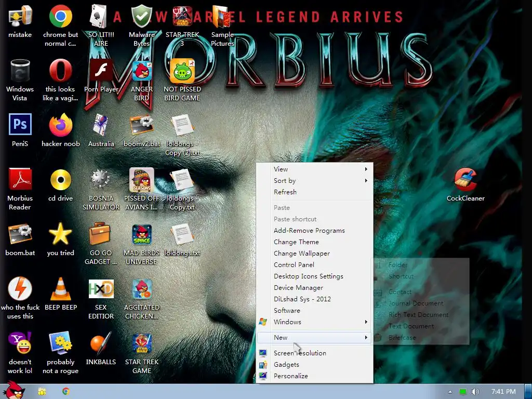
Task: Select the STAR TREK GAME icon
Action: [x=141, y=343]
